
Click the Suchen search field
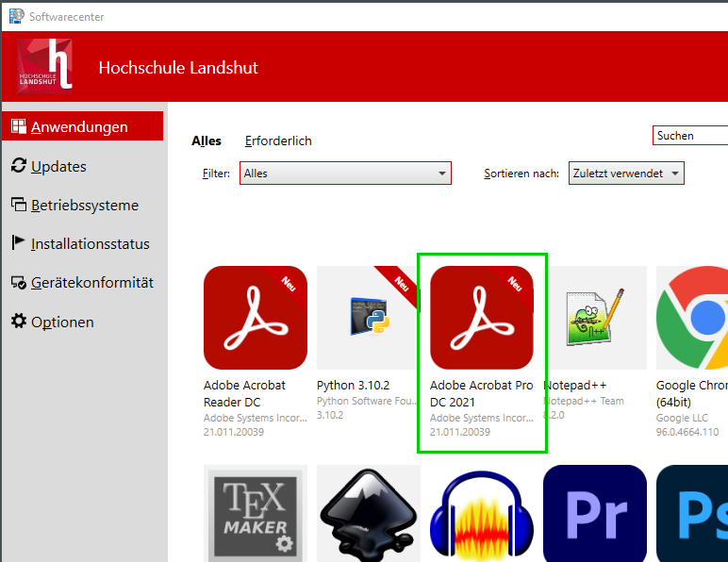click(690, 136)
